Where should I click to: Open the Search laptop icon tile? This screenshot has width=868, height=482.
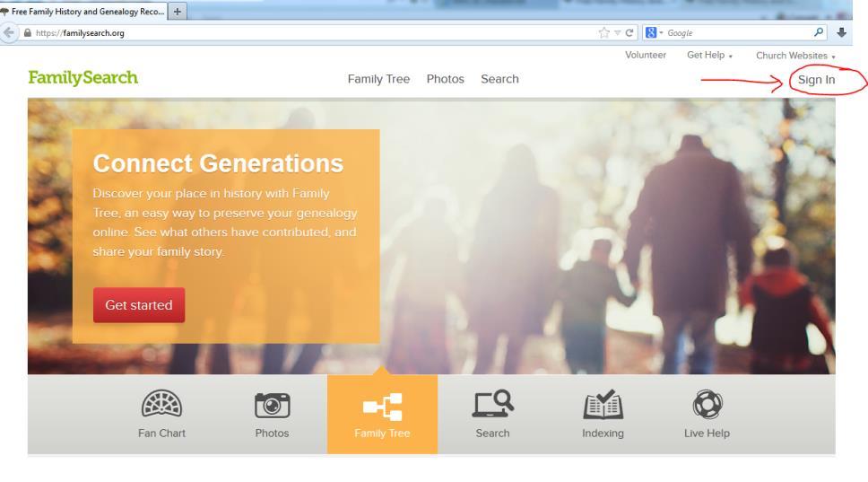[x=492, y=414]
